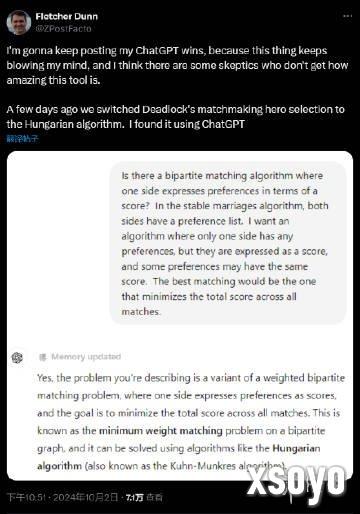The image size is (360, 514).
Task: Click the blue translate post link
Action: pyautogui.click(x=22, y=139)
